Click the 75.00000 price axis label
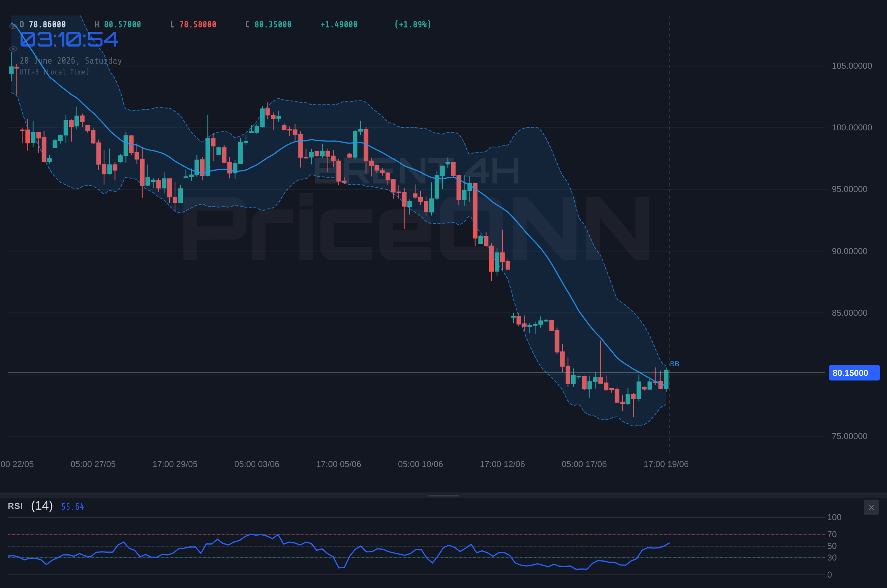 [x=849, y=436]
